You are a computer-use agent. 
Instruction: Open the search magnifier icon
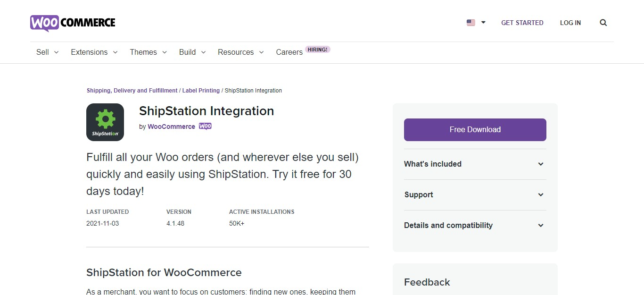[x=603, y=23]
